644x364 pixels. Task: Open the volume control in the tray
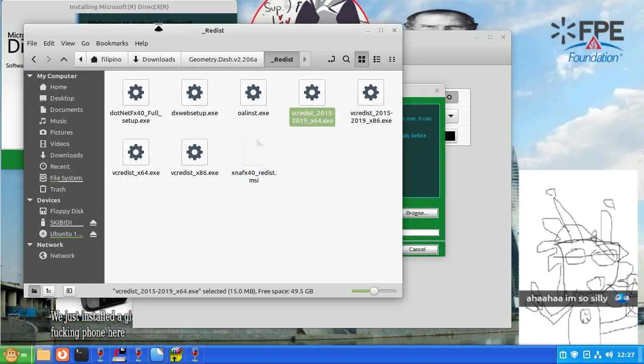coord(609,355)
